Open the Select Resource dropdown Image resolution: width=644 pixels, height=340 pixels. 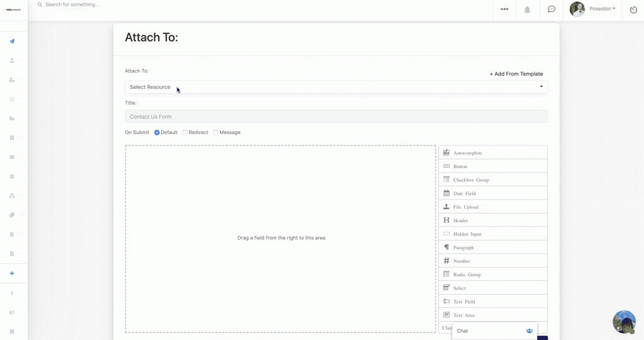(x=336, y=87)
